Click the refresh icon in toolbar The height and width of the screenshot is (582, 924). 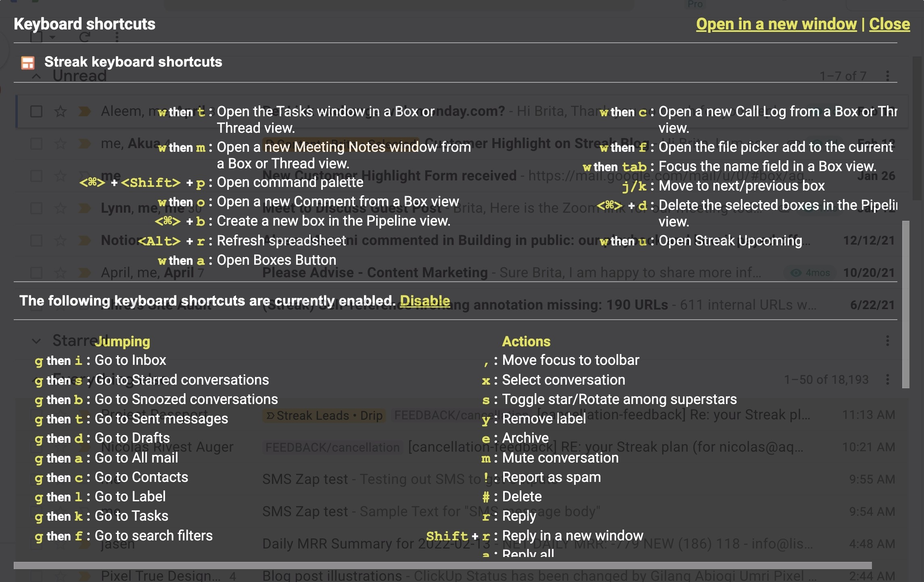pyautogui.click(x=85, y=38)
